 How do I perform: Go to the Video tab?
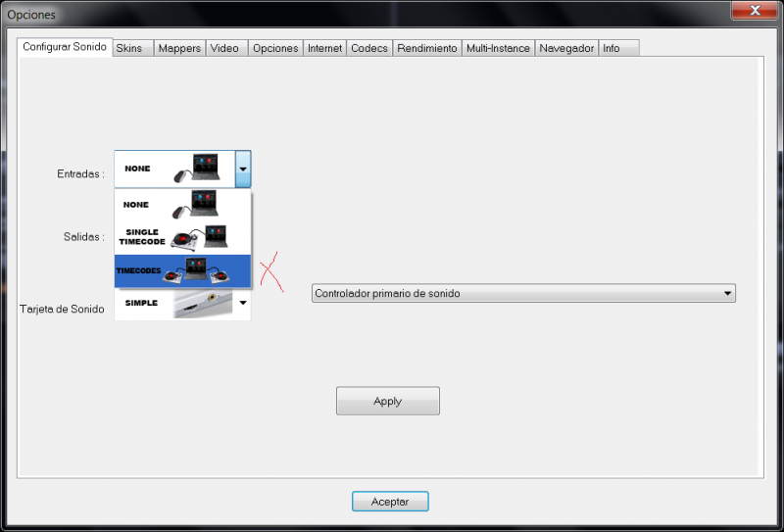click(x=227, y=49)
